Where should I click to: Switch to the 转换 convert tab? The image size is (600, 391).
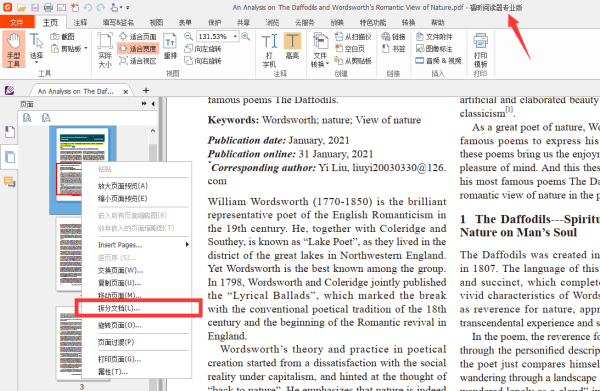[409, 23]
